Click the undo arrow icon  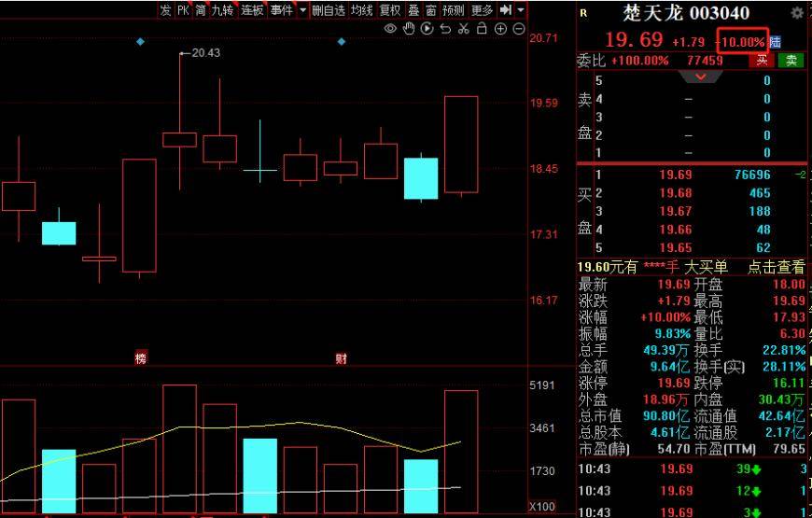[x=445, y=29]
